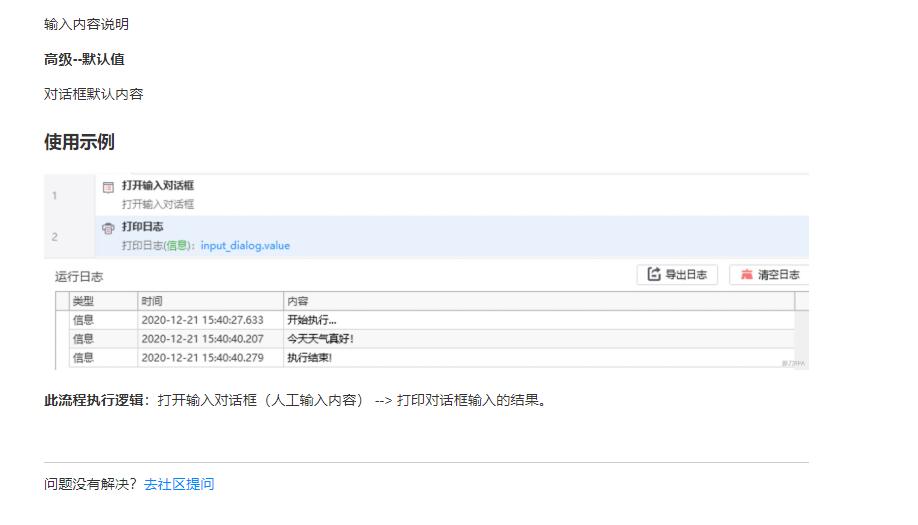918x525 pixels.
Task: Select the log row 执行结束!
Action: pos(432,358)
